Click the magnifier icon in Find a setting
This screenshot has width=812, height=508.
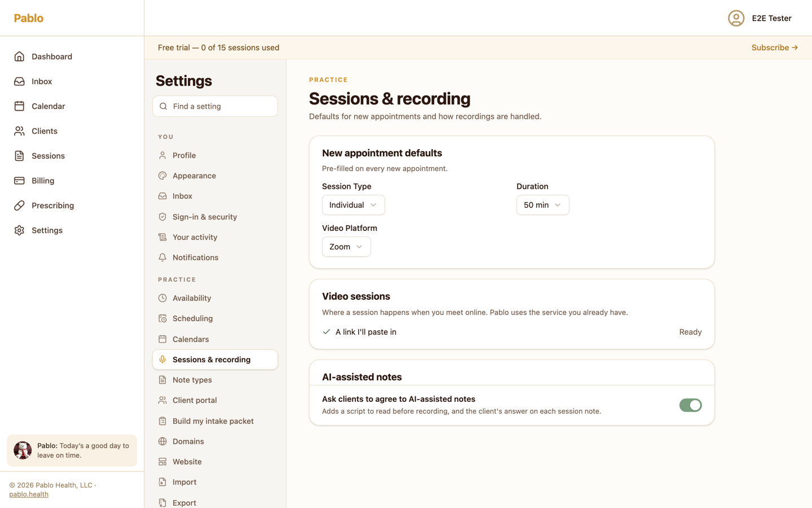pyautogui.click(x=164, y=106)
